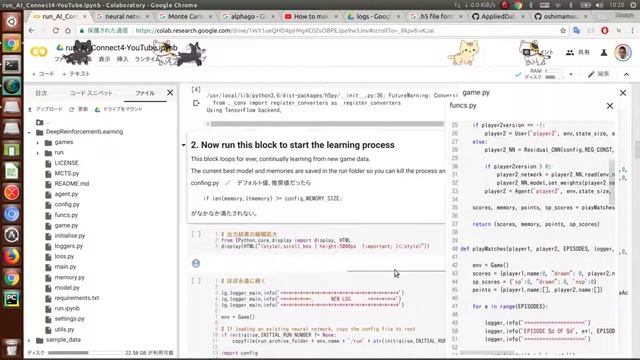Open RAM disk resource dropdown arrow

tap(571, 74)
